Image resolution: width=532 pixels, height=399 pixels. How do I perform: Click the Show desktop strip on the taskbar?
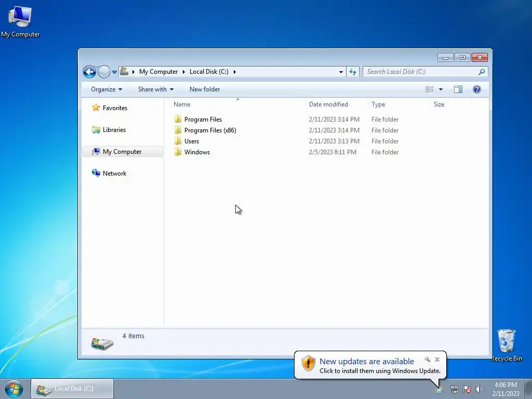pos(528,389)
